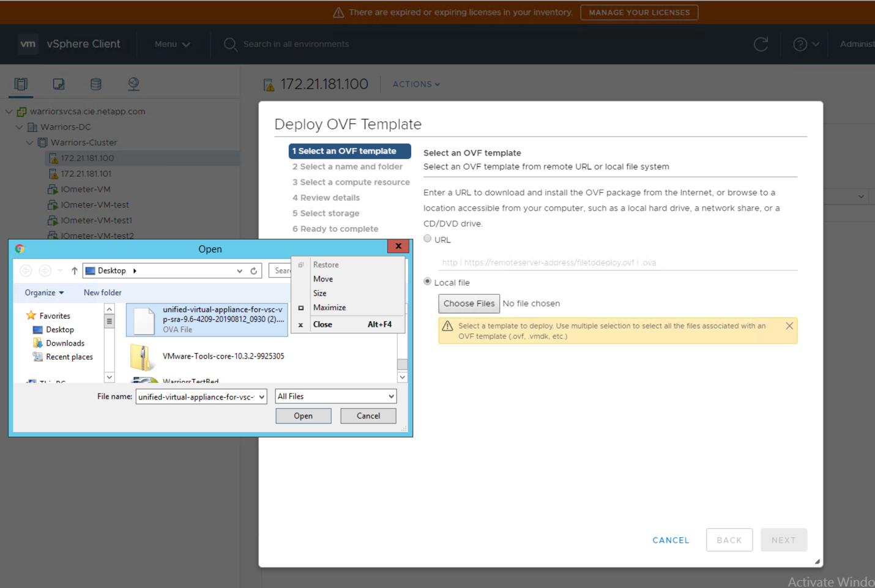Click MANAGE YOUR LICENSES button
Viewport: 875px width, 588px height.
pyautogui.click(x=639, y=12)
